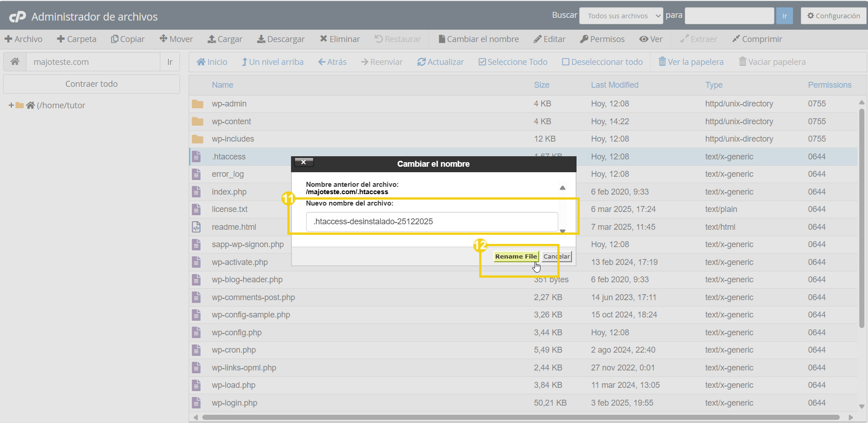Image resolution: width=868 pixels, height=423 pixels.
Task: Click the new file name input field
Action: pos(432,222)
